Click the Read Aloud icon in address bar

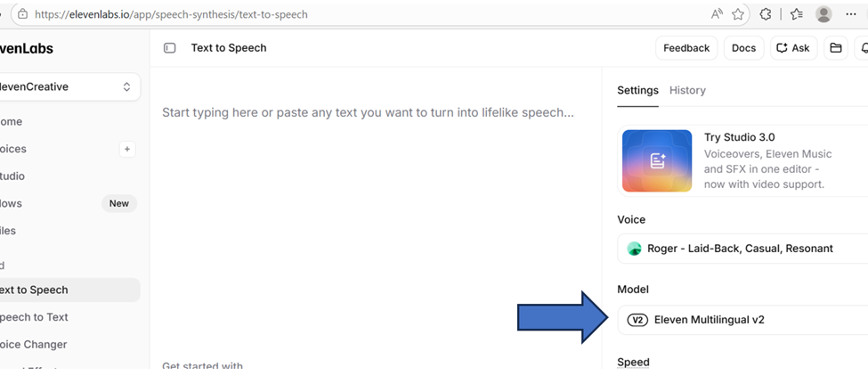717,14
